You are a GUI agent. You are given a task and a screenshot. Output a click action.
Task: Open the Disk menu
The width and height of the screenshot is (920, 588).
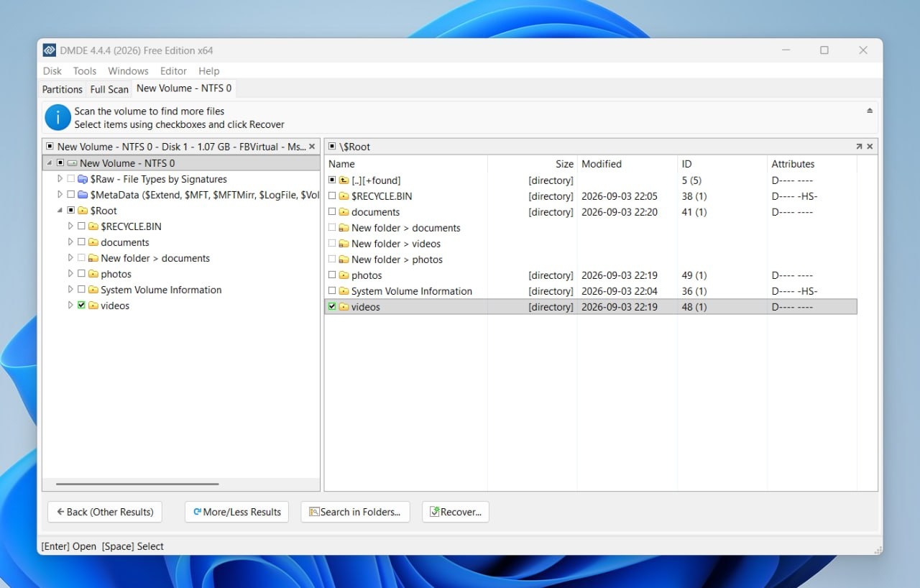tap(52, 71)
